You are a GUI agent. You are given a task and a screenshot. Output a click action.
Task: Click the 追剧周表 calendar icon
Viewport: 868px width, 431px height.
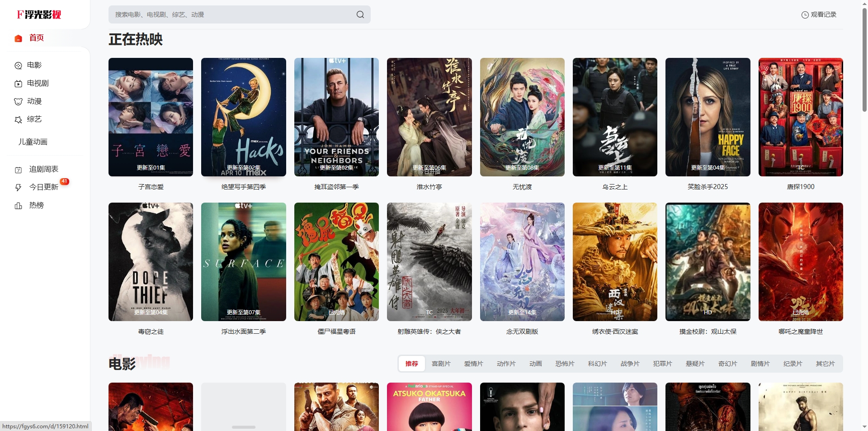pos(19,170)
